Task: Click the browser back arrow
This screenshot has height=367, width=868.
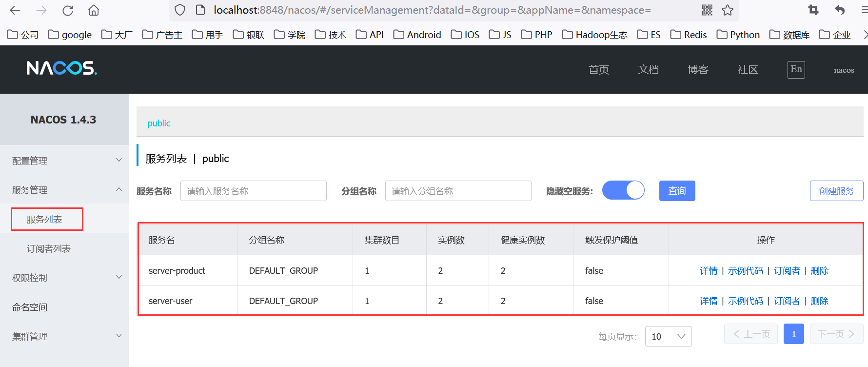Action: [x=15, y=10]
